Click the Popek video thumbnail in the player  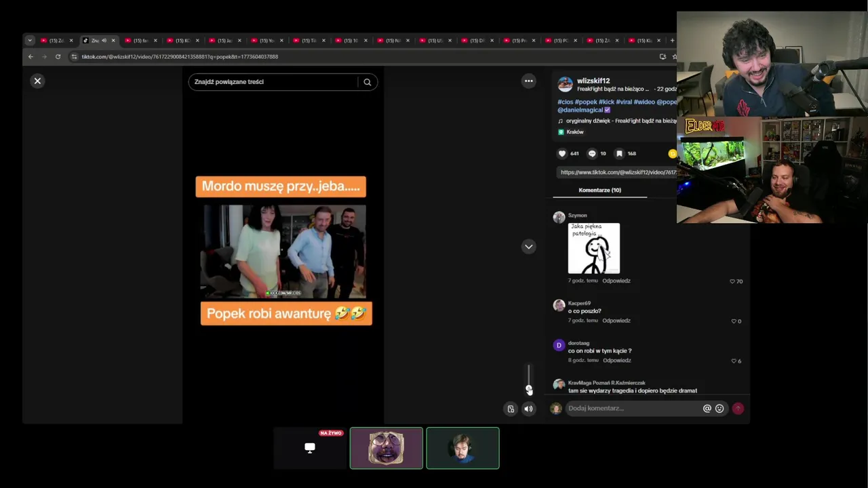click(x=285, y=251)
